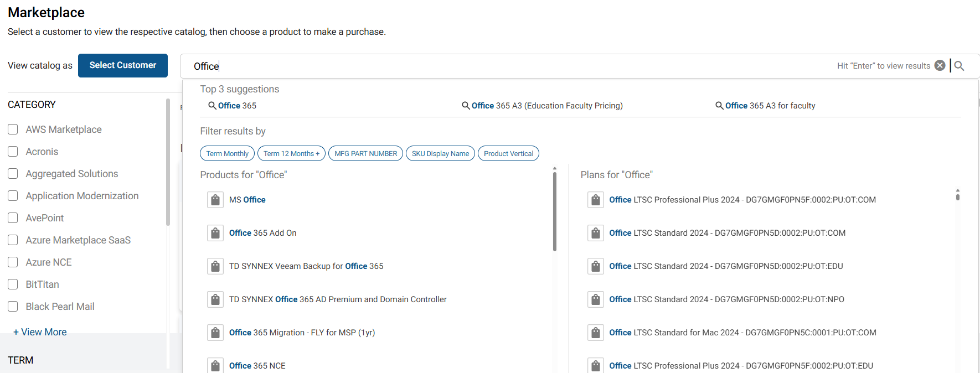Click the Products list scrollbar
The height and width of the screenshot is (373, 980).
pyautogui.click(x=554, y=210)
